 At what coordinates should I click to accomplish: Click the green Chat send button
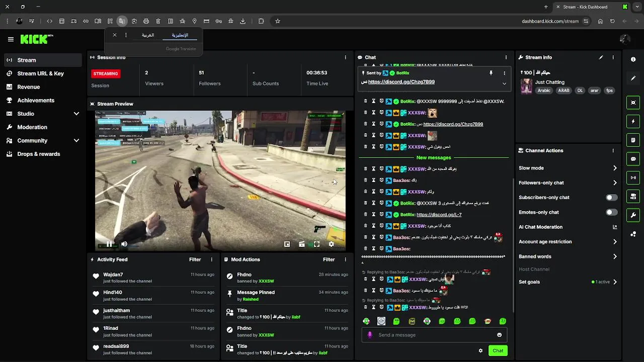point(498,350)
